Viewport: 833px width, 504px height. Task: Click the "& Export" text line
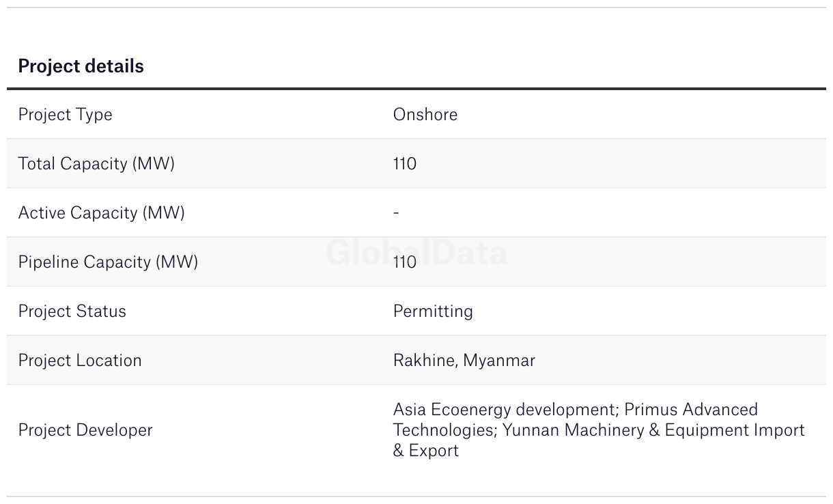tap(426, 451)
